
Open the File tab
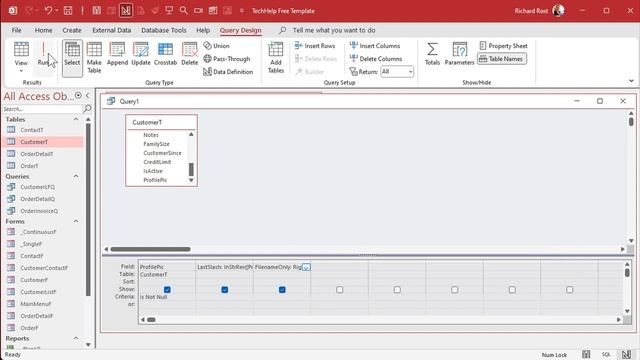(x=16, y=30)
